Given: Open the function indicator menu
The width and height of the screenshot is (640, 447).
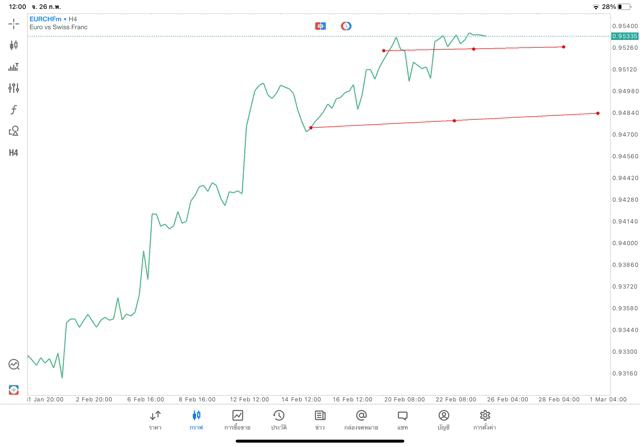Looking at the screenshot, I should [13, 110].
